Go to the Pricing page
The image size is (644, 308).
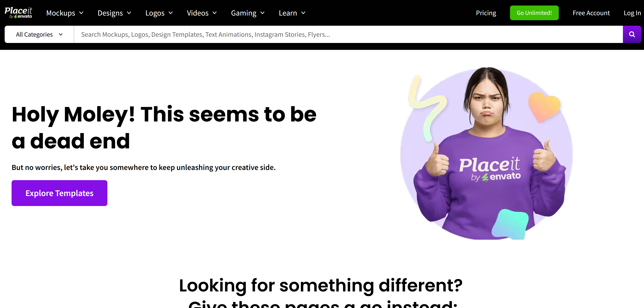coord(486,13)
